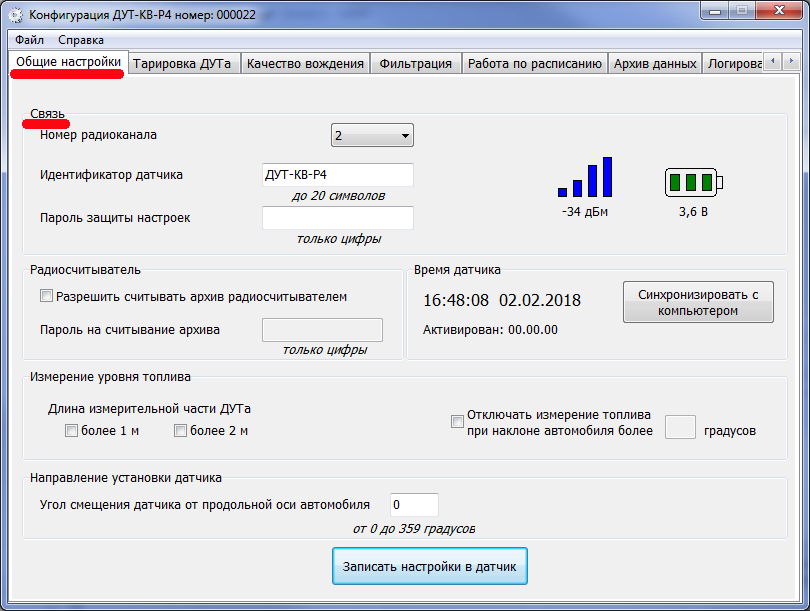
Task: Open the radio channel number dropdown
Action: [372, 135]
